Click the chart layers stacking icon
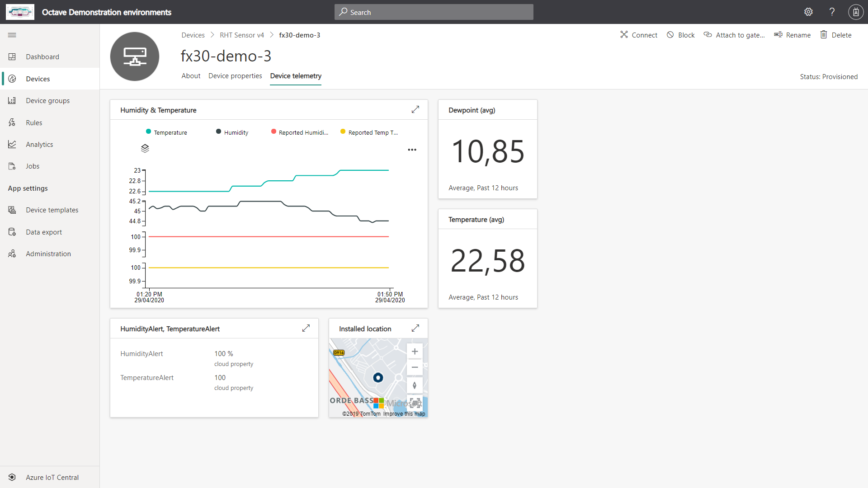This screenshot has width=868, height=488. [145, 148]
